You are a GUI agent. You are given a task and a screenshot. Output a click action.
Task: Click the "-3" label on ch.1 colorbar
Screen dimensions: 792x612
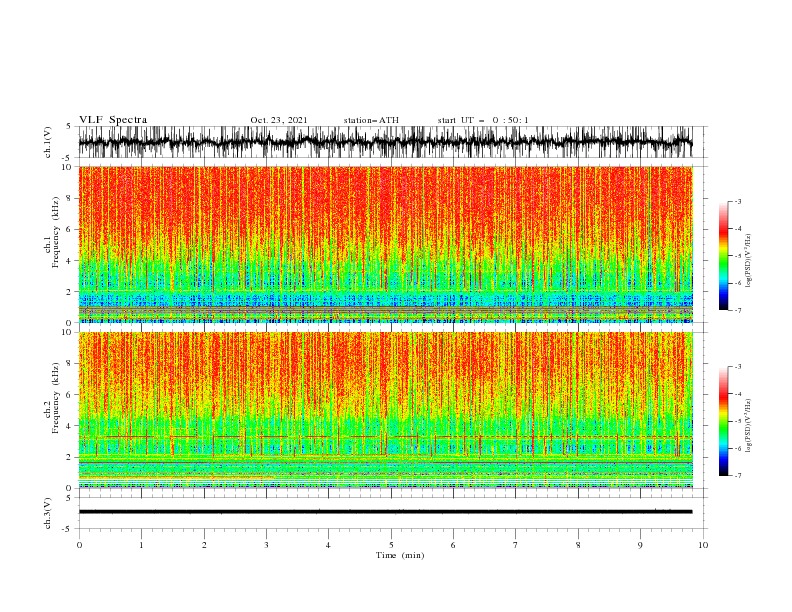click(738, 201)
